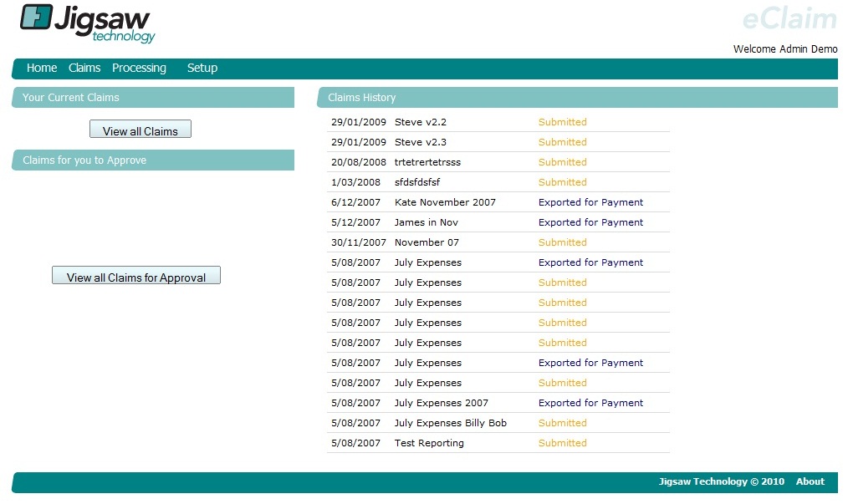Screen dimensions: 848x504
Task: Click the Submitted status for Test Reporting
Action: [562, 443]
